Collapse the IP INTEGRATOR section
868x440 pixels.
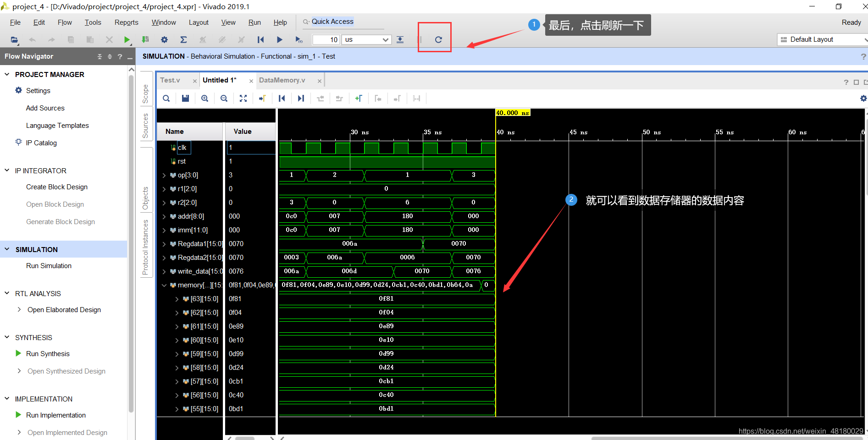[x=7, y=170]
